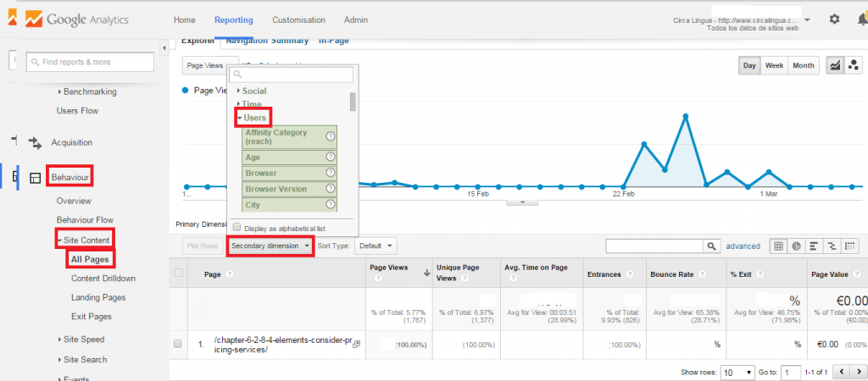
Task: Click help icon next to Affinity Category
Action: [x=331, y=136]
